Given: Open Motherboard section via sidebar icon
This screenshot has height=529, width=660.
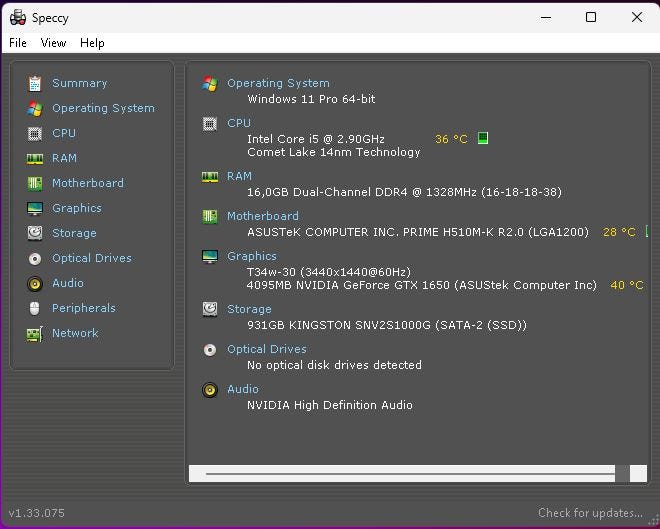Looking at the screenshot, I should coord(35,183).
